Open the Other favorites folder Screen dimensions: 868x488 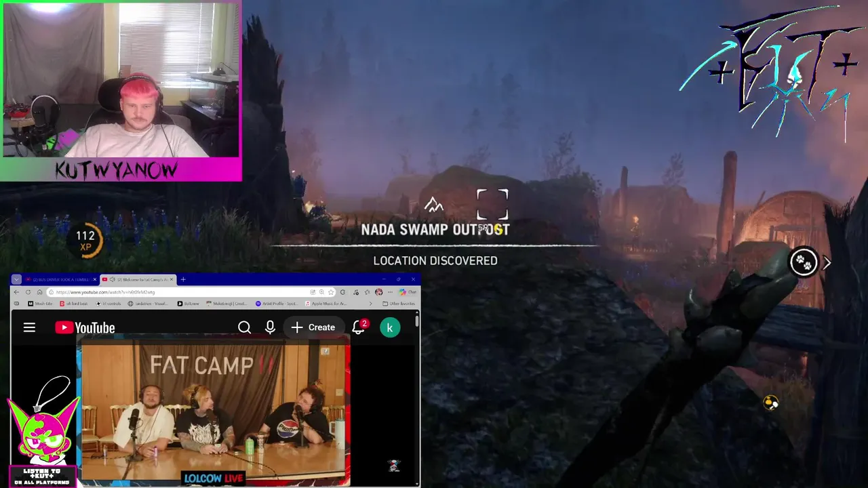(398, 304)
